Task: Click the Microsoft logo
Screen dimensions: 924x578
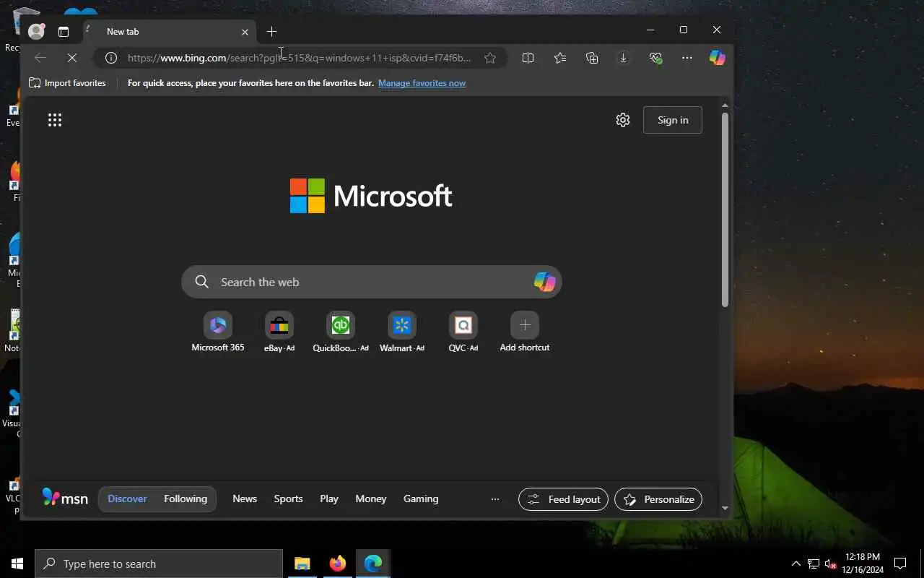Action: pos(371,196)
